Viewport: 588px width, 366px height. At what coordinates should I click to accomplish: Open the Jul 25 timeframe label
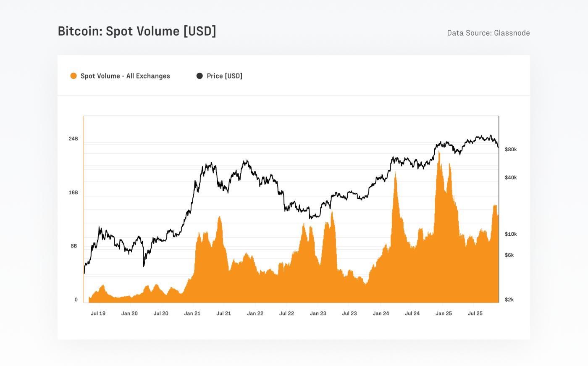(x=475, y=313)
